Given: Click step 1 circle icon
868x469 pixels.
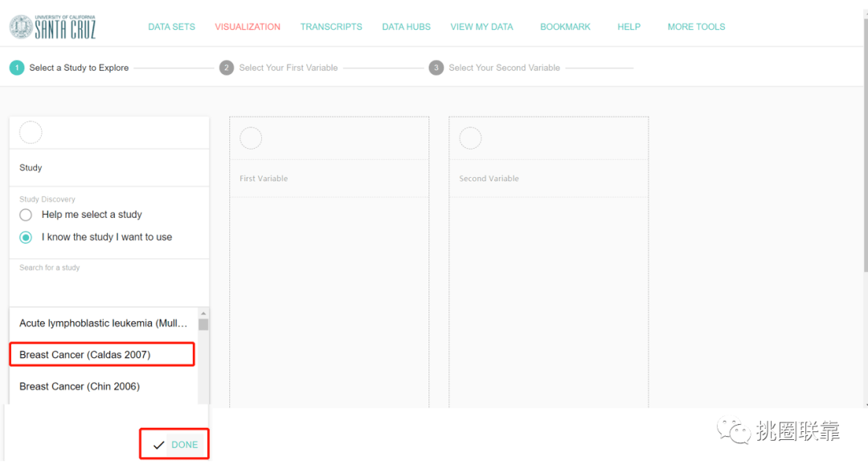Looking at the screenshot, I should click(17, 68).
